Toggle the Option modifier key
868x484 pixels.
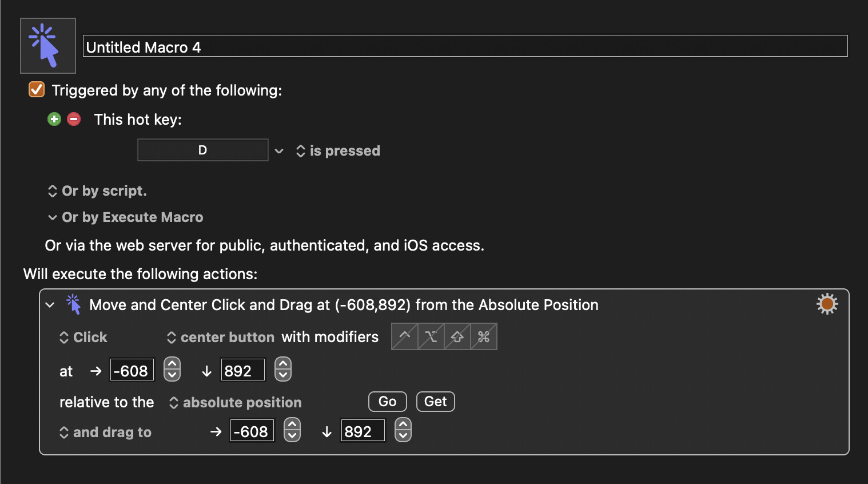point(431,336)
